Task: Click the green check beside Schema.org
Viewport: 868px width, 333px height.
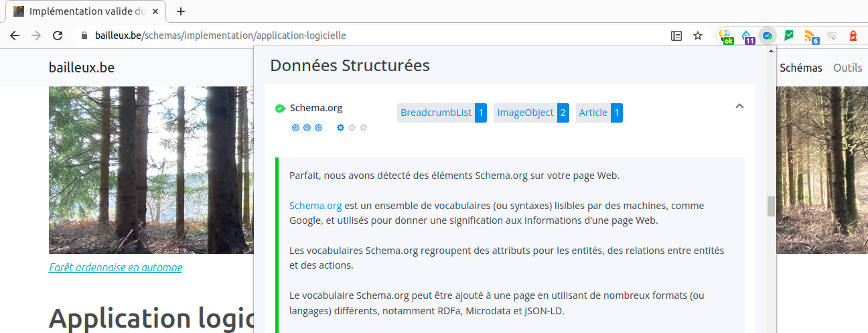Action: pyautogui.click(x=280, y=109)
